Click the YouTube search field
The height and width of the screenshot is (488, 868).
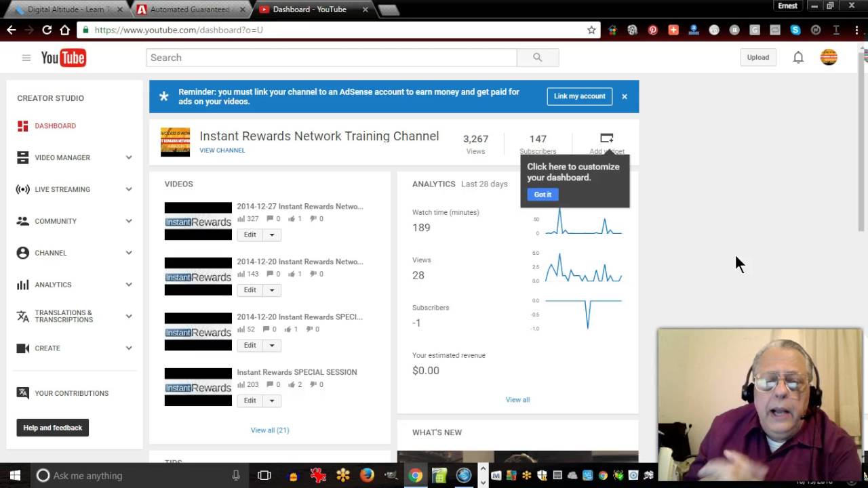coord(331,58)
